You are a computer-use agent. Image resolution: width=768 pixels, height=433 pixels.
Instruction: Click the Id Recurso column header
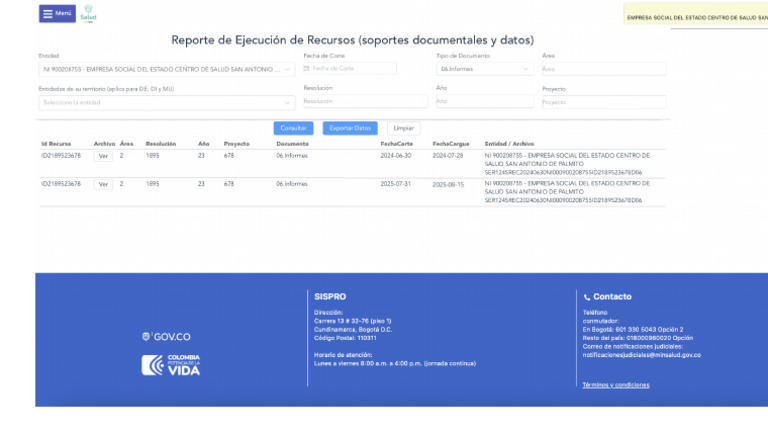56,144
